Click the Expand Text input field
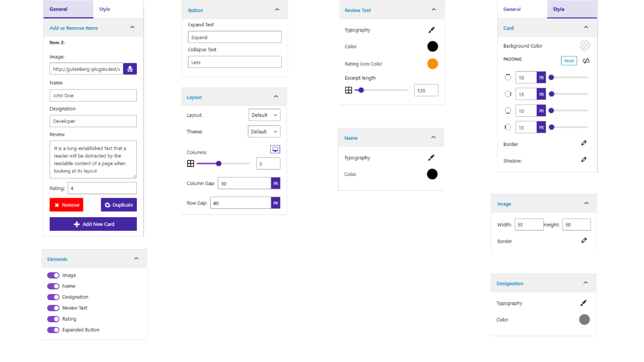This screenshot has width=644, height=362. pyautogui.click(x=235, y=37)
